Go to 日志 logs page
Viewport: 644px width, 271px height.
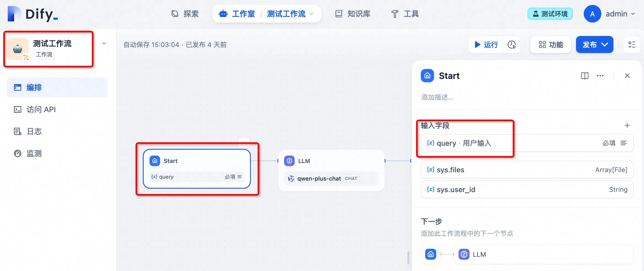click(34, 131)
